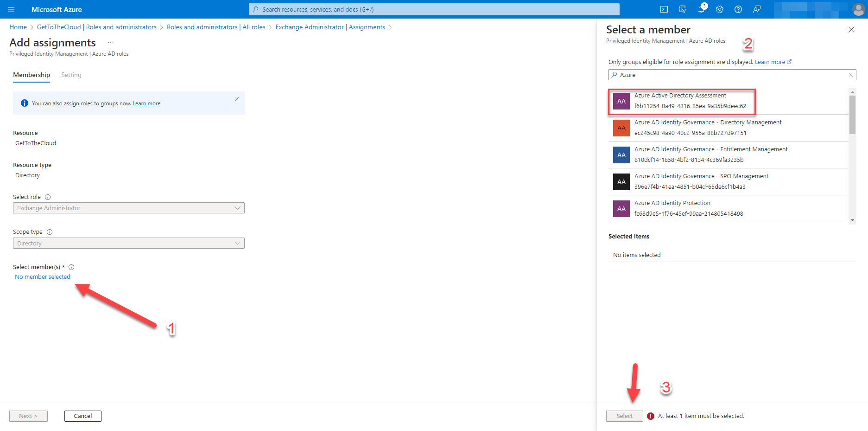Launch Cloud Shell from top bar
Image resolution: width=868 pixels, height=431 pixels.
(x=664, y=9)
